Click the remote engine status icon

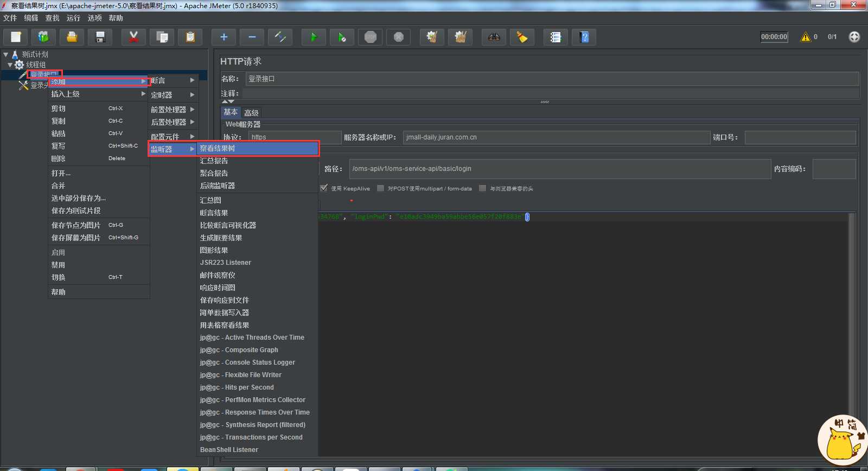(854, 37)
